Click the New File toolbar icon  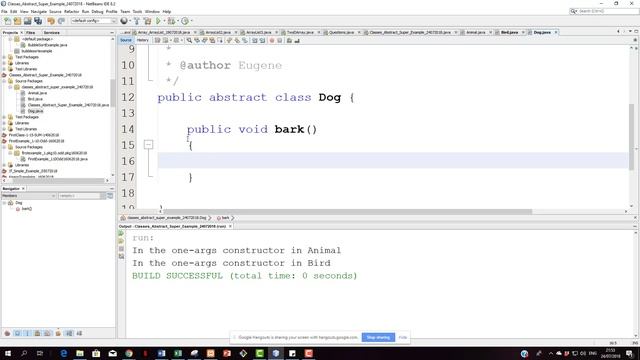coord(7,21)
